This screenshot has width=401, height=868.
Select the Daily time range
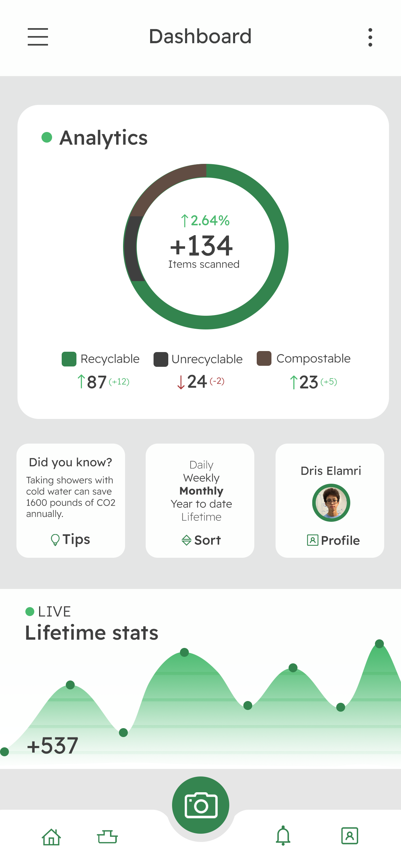click(x=201, y=465)
